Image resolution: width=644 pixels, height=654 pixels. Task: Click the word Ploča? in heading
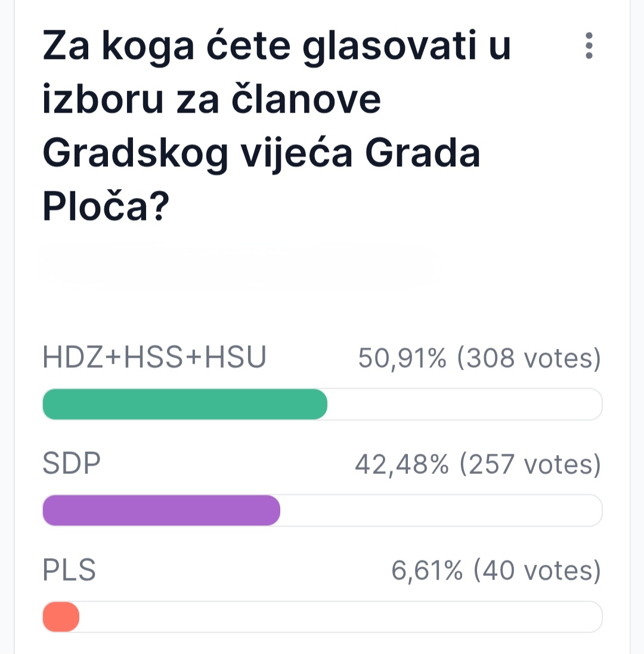(106, 206)
